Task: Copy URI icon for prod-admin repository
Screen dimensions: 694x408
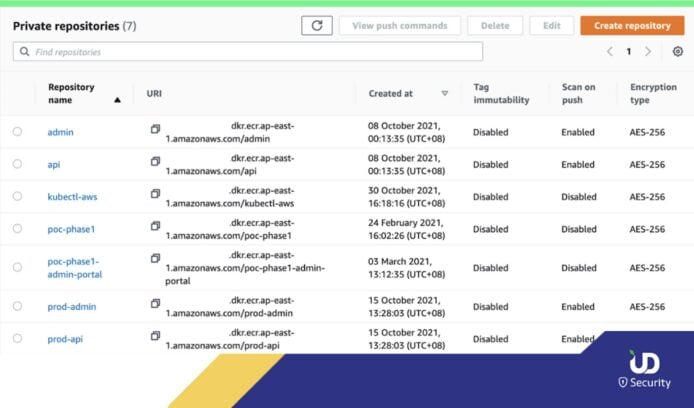Action: (155, 303)
